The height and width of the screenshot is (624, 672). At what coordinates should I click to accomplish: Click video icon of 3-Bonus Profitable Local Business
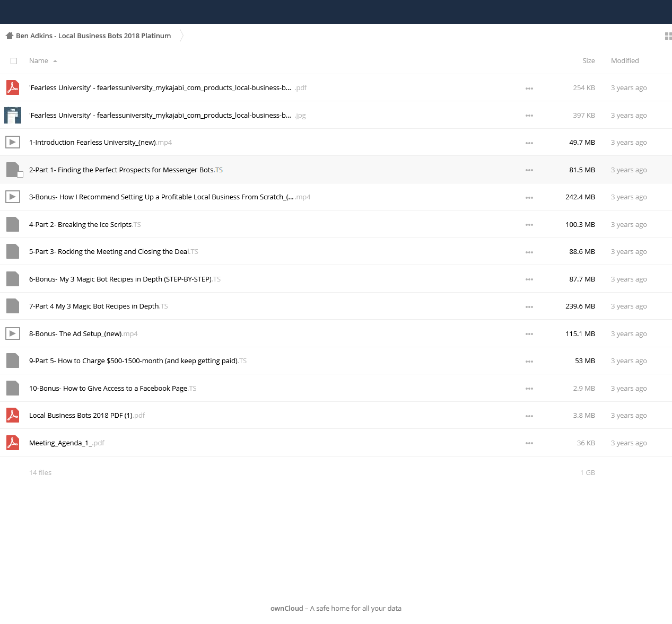(x=13, y=197)
